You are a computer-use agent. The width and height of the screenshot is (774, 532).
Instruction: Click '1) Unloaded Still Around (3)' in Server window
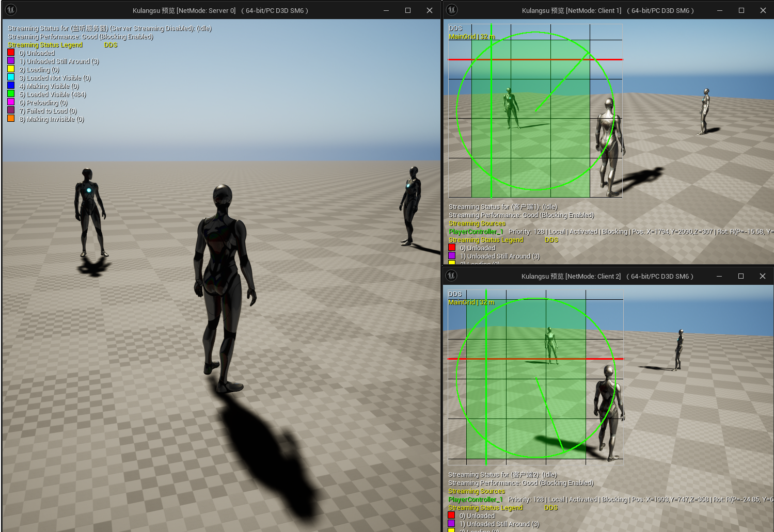[x=59, y=61]
